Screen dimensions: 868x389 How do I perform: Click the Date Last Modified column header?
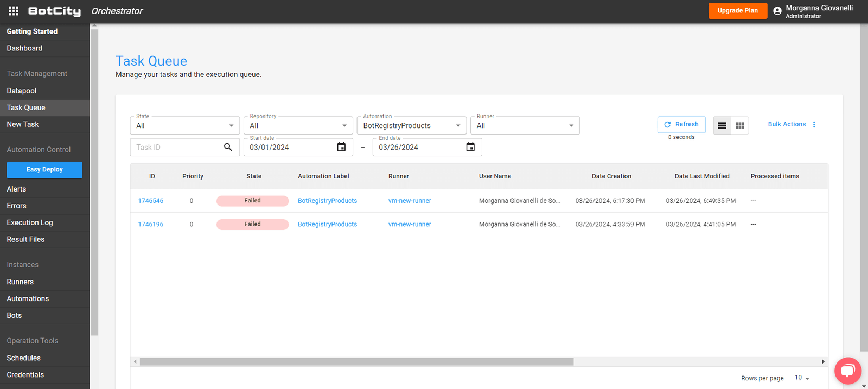point(702,176)
